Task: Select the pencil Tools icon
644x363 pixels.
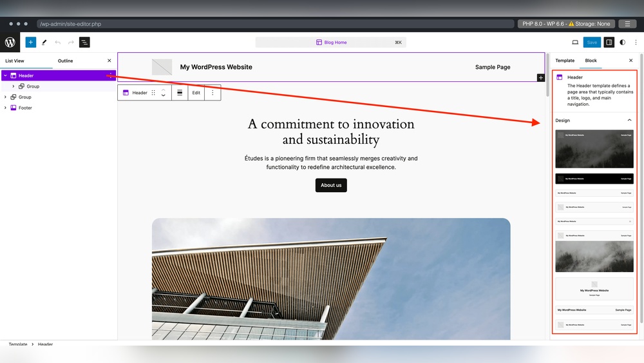Action: 44,43
